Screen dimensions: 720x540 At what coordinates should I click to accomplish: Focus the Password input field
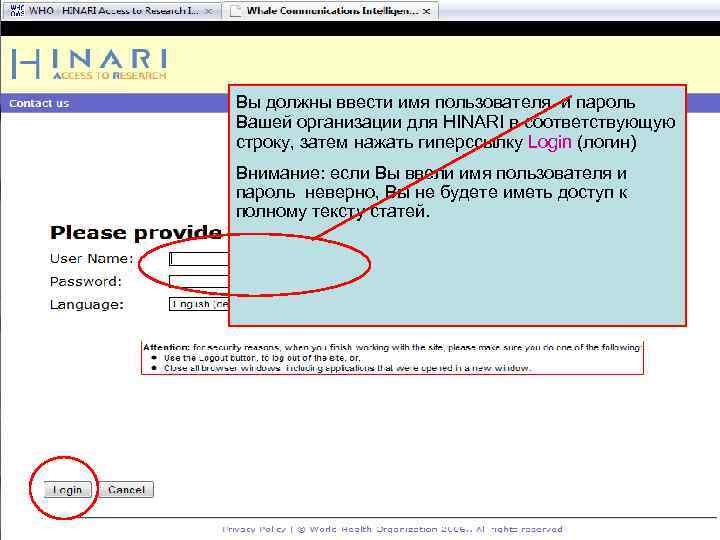199,281
